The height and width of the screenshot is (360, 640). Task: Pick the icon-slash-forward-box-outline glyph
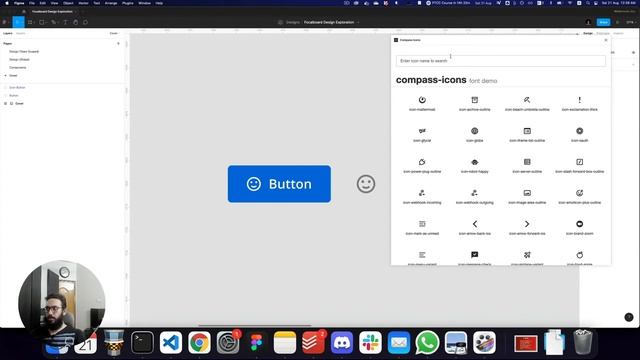(x=579, y=162)
